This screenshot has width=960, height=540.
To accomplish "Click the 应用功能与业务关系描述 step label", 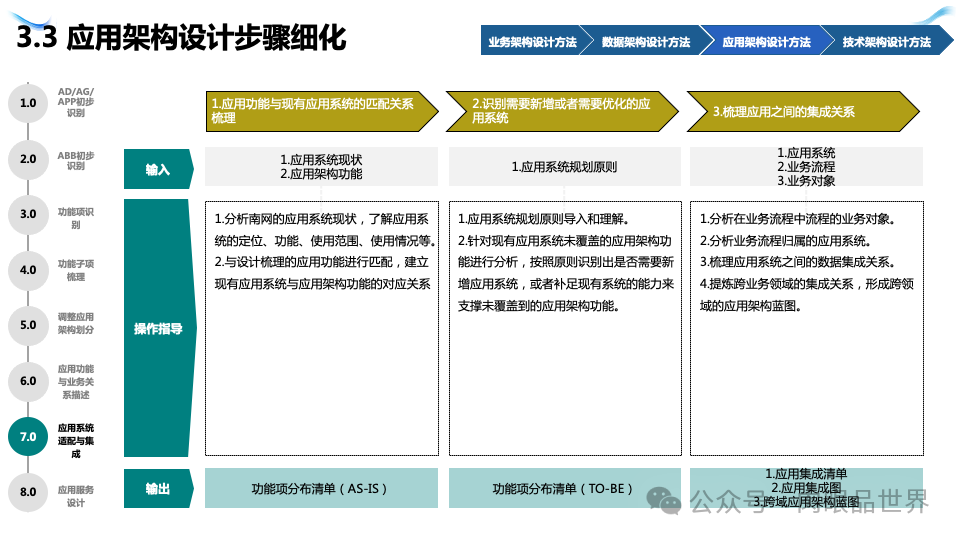I will [76, 381].
